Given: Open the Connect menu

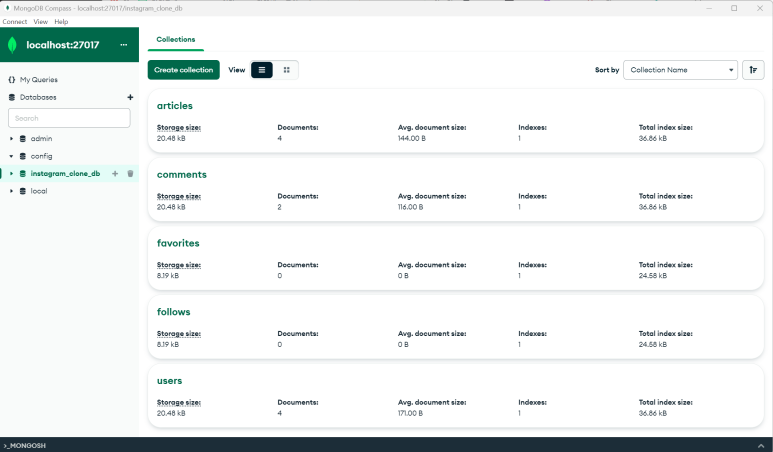Looking at the screenshot, I should point(15,22).
